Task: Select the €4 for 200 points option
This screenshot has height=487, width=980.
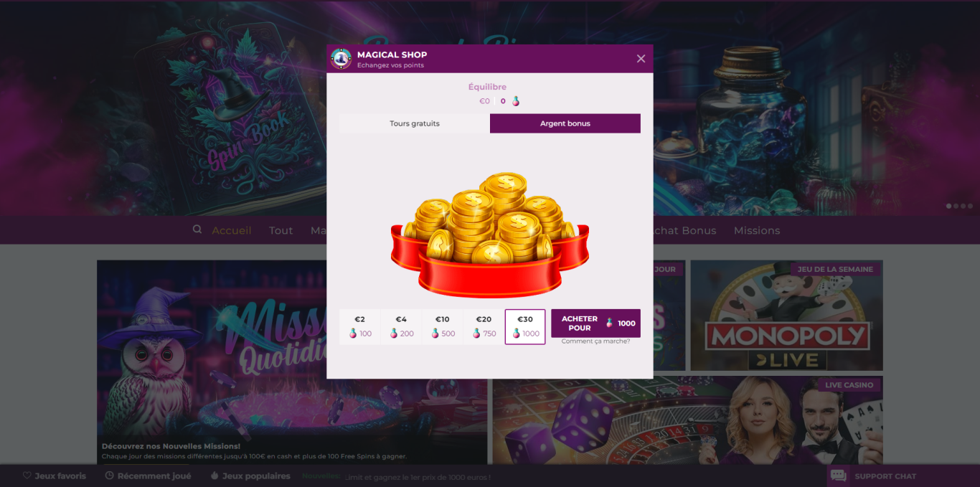Action: pyautogui.click(x=401, y=327)
